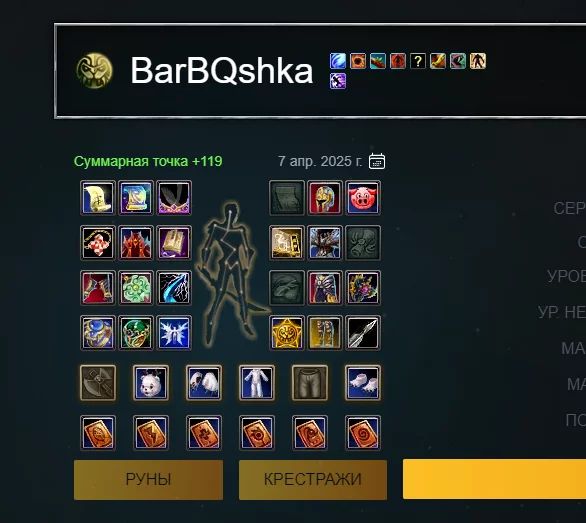586x523 pixels.
Task: Select the date 7 апр. 2025 г.
Action: 320,161
